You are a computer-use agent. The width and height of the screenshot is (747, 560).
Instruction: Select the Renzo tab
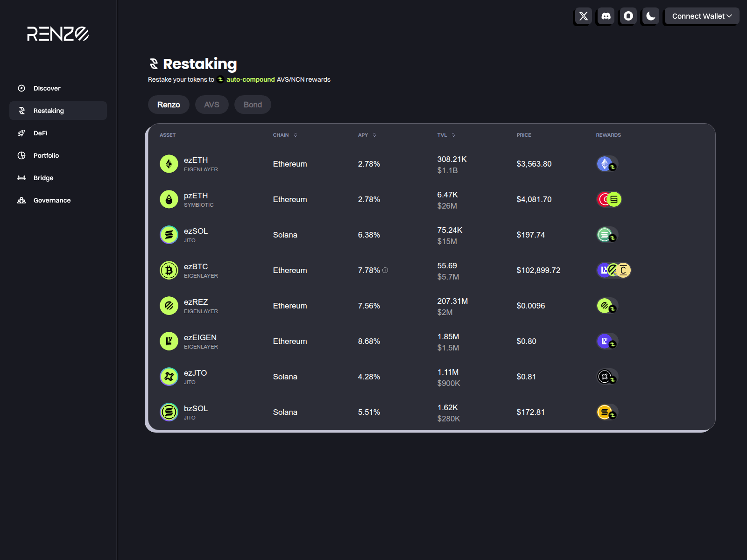pyautogui.click(x=169, y=105)
